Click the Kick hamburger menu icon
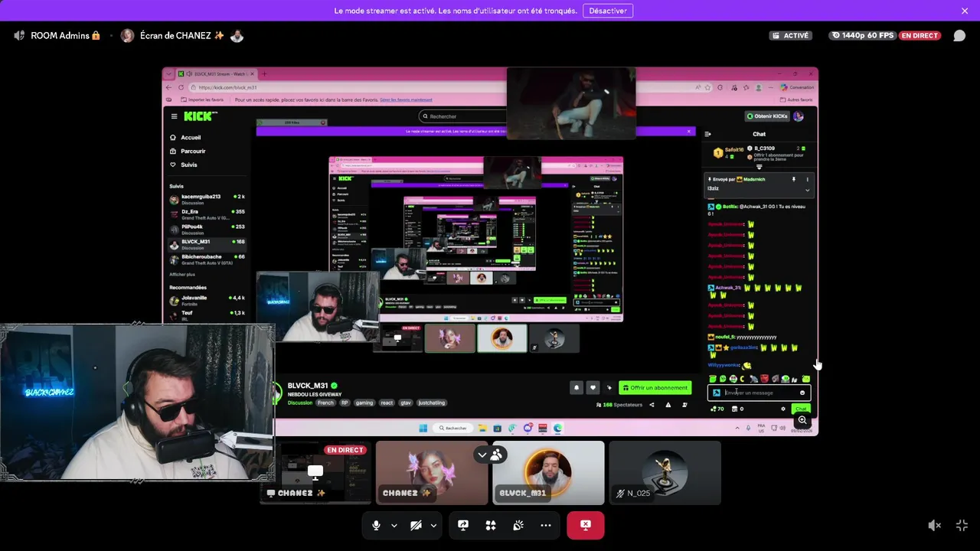This screenshot has height=551, width=980. (174, 116)
